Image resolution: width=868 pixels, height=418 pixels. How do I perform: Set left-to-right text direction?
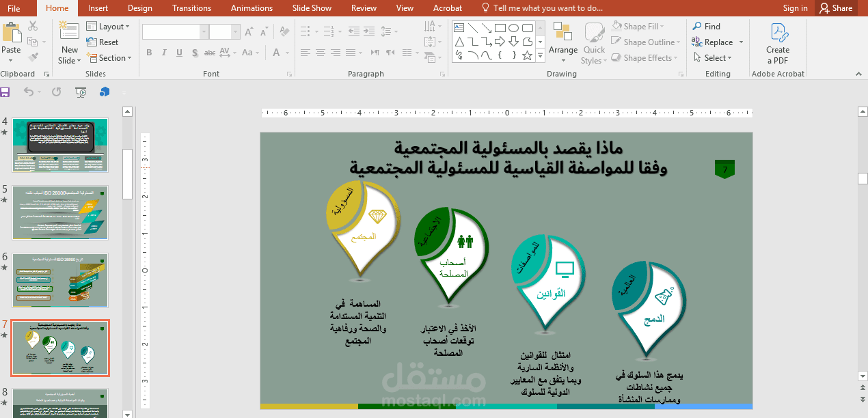tap(375, 53)
